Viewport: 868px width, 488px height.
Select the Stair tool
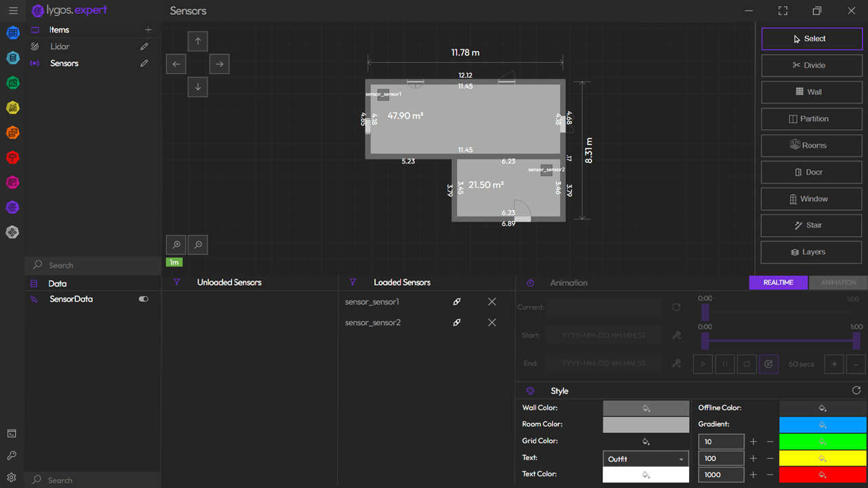coord(811,225)
